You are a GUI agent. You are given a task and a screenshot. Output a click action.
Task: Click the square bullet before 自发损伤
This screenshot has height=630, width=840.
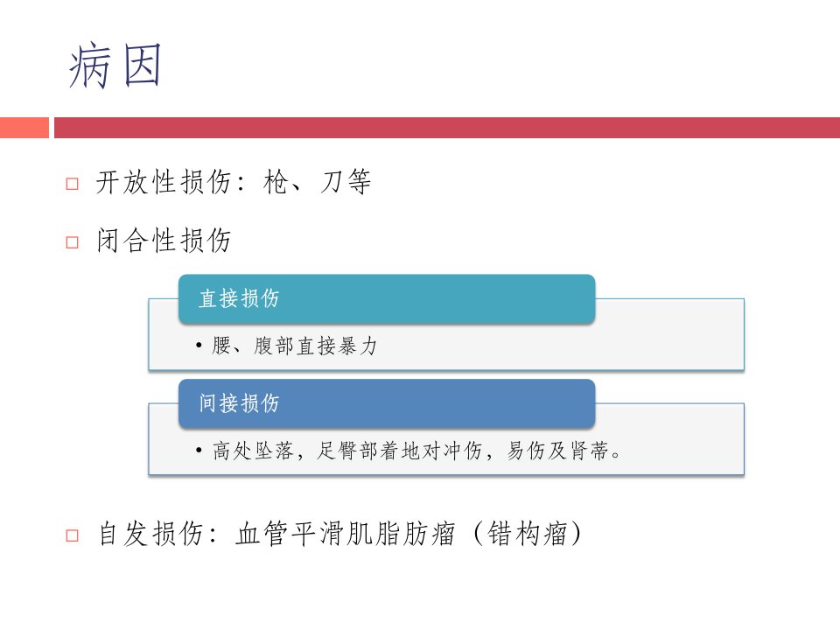point(73,535)
